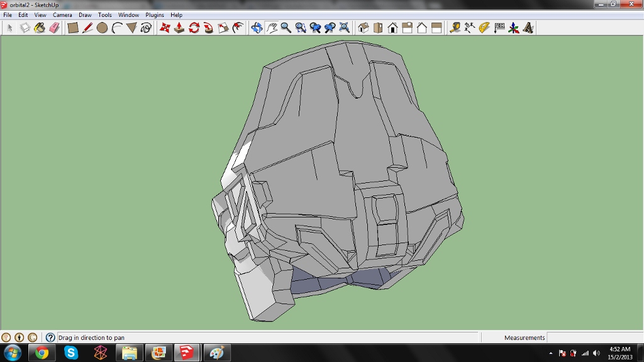Open the Plugins menu

click(155, 15)
